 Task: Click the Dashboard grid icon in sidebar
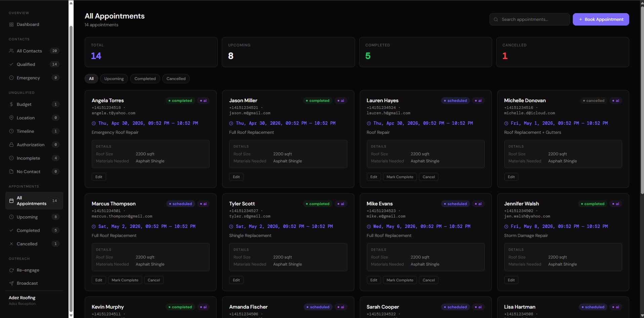click(x=11, y=25)
